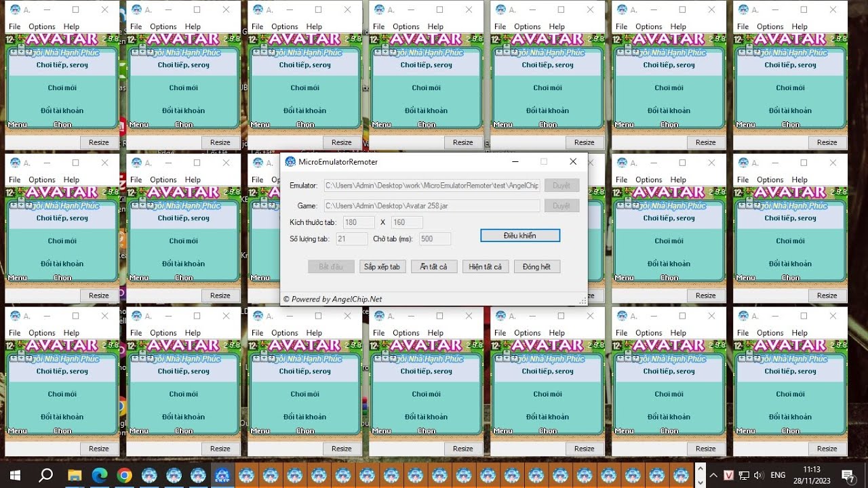Open the Windows Start menu

pos(15,475)
